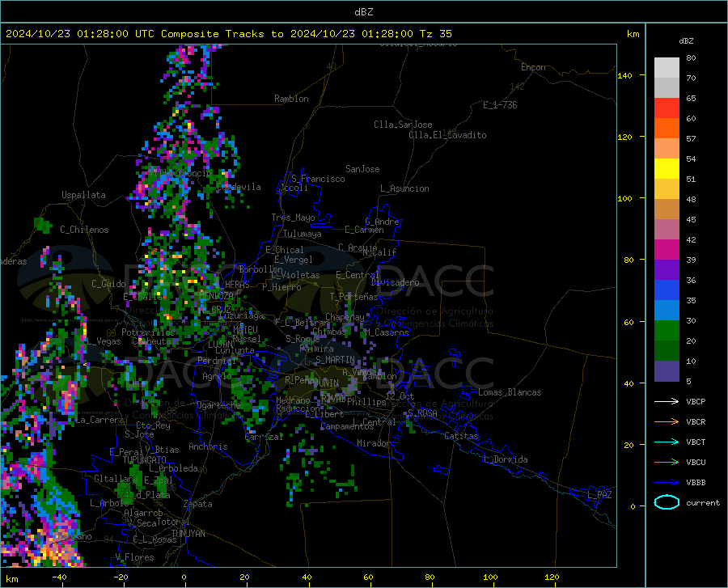Click the dBZ title at top
Screen dimensions: 728x588
point(363,12)
